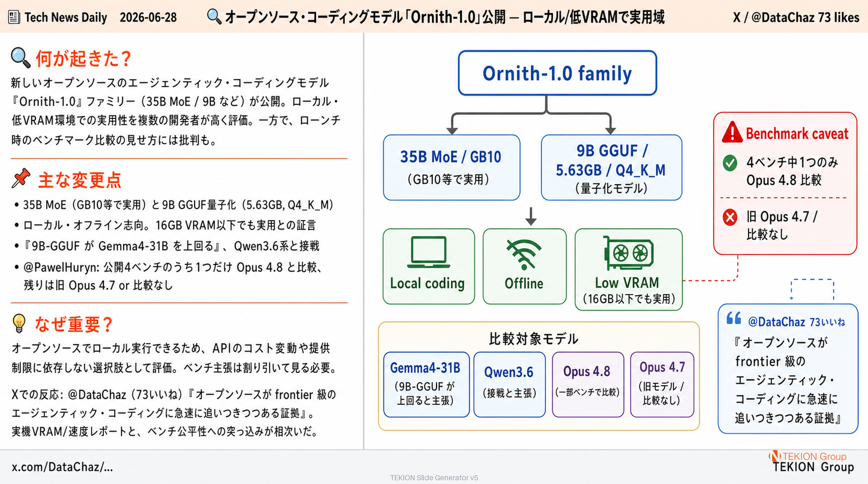Click the bullet mentioning 16GB VRAM以下
The height and width of the screenshot is (484, 868).
coord(166,225)
